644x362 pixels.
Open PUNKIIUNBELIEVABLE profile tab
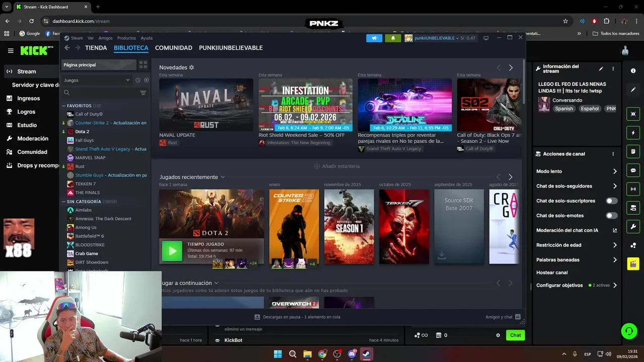click(x=231, y=48)
